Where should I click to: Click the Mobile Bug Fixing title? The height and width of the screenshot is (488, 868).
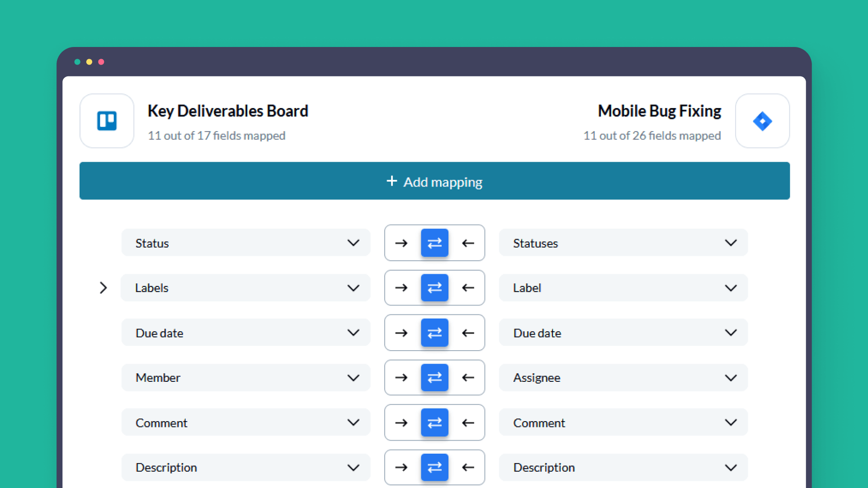click(659, 111)
